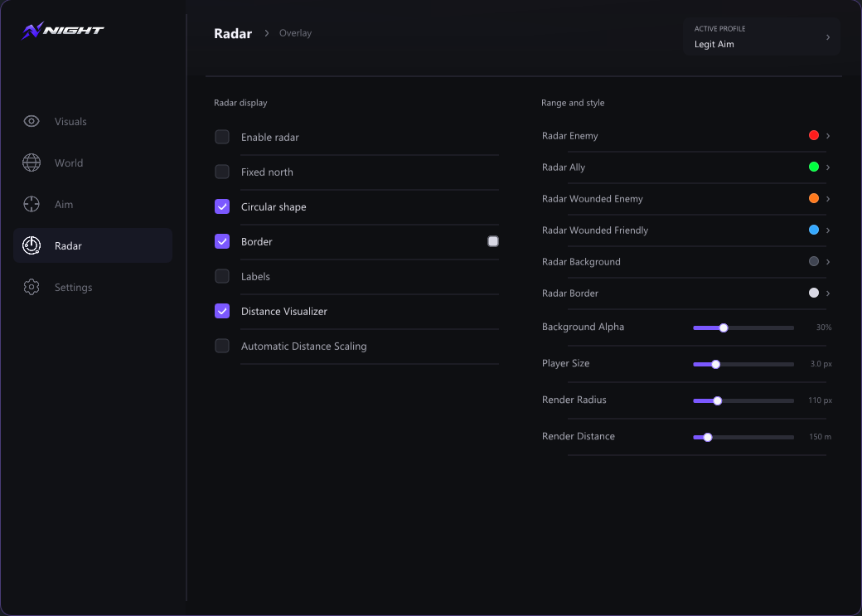
Task: Adjust the Player Size slider
Action: (x=743, y=364)
